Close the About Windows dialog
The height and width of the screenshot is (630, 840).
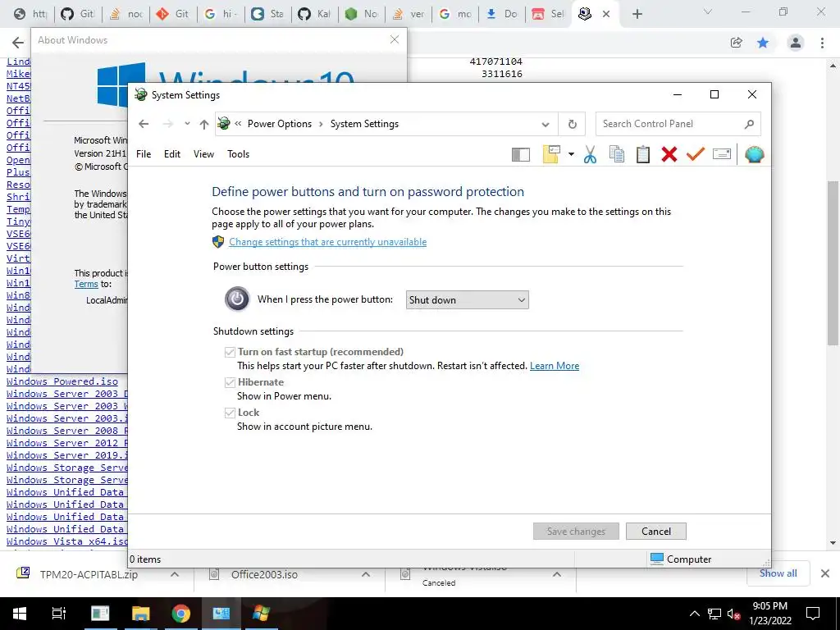395,39
